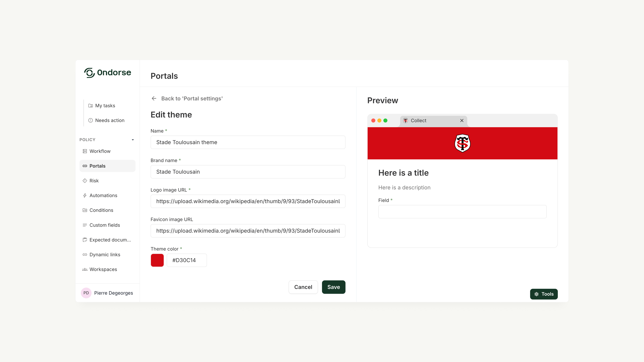Close the Collect preview tab
Image resolution: width=644 pixels, height=362 pixels.
(x=462, y=120)
